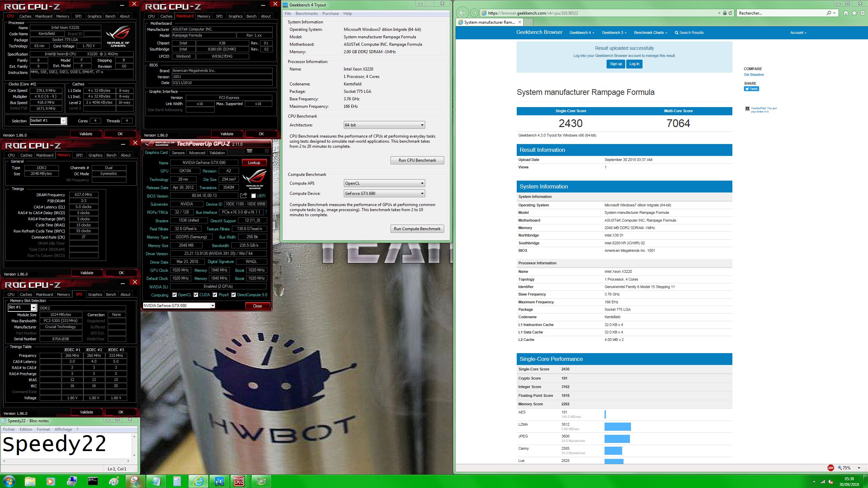Click the volume icon in the system tray

point(831,482)
